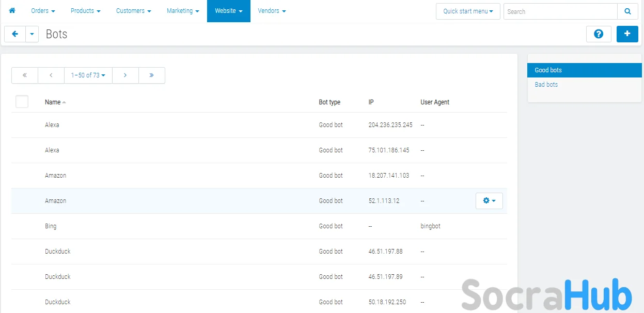Select Good bots in the sidebar

point(548,70)
